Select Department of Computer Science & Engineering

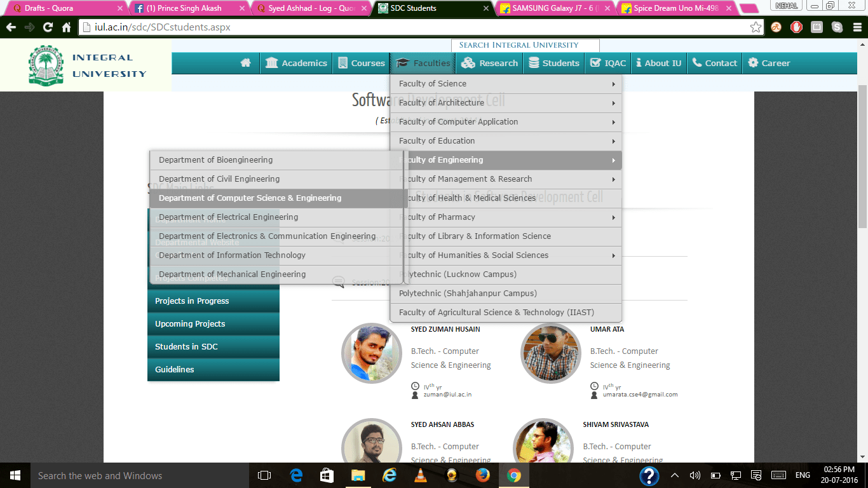pyautogui.click(x=278, y=198)
